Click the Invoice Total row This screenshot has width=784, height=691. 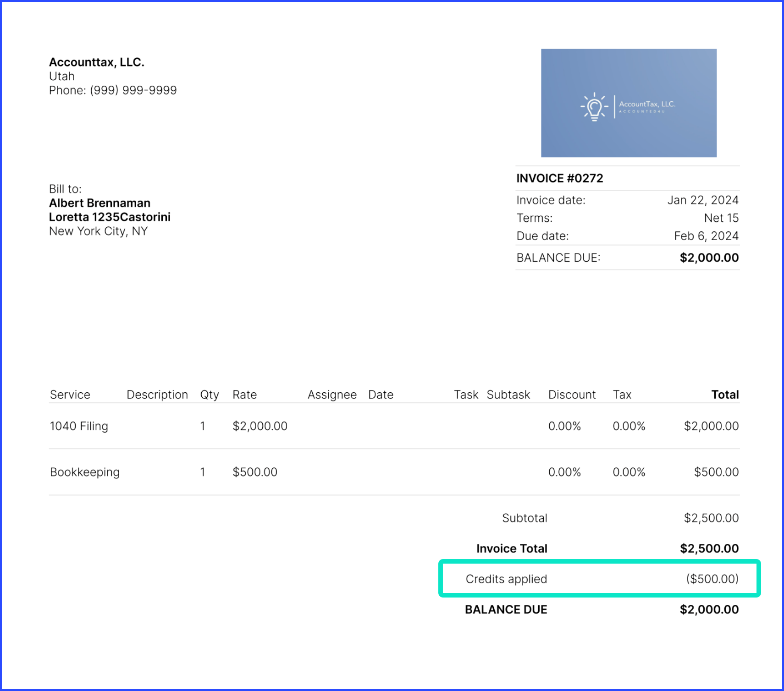coord(512,548)
